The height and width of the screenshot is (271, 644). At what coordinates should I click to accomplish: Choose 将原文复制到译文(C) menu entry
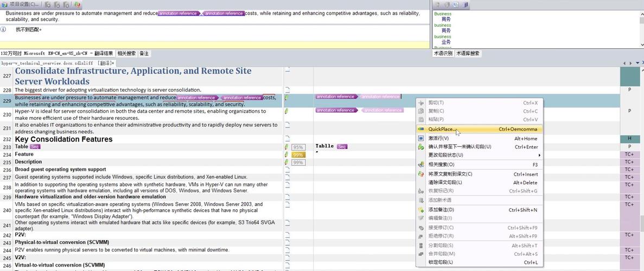(x=479, y=174)
